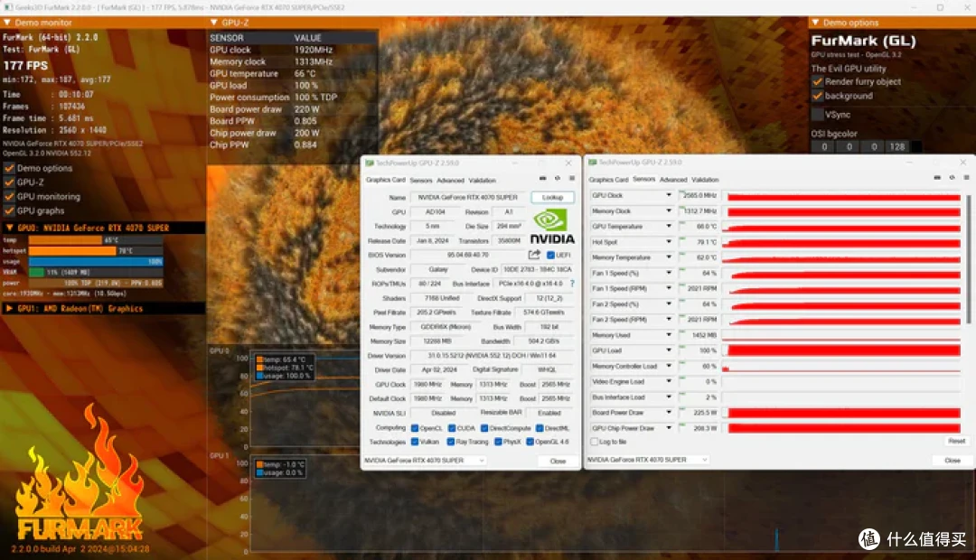Switch to Validation tab in right GPU-Z window

[x=705, y=180]
